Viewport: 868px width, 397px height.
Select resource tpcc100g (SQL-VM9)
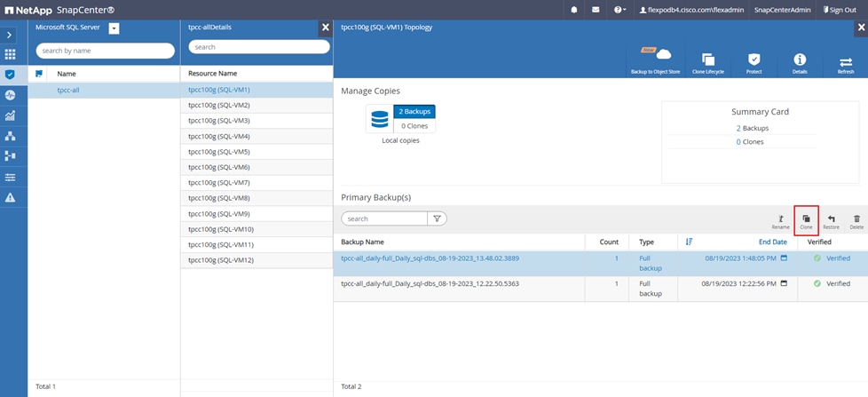tap(256, 214)
